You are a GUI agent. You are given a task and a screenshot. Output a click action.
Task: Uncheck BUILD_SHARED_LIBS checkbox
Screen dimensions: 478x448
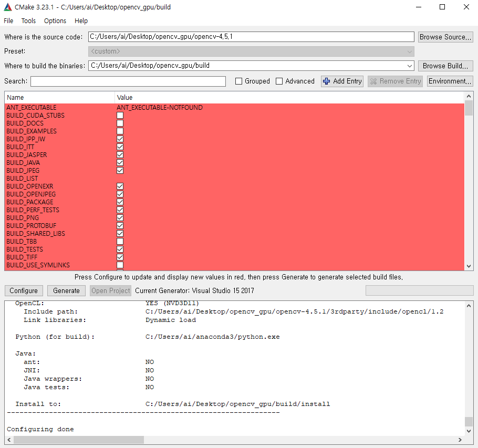tap(120, 233)
